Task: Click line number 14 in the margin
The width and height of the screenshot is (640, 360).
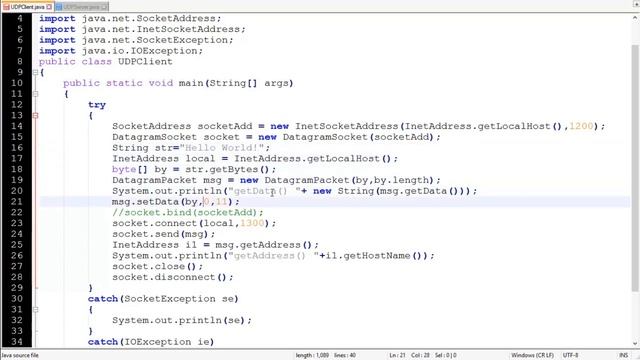Action: [17, 126]
